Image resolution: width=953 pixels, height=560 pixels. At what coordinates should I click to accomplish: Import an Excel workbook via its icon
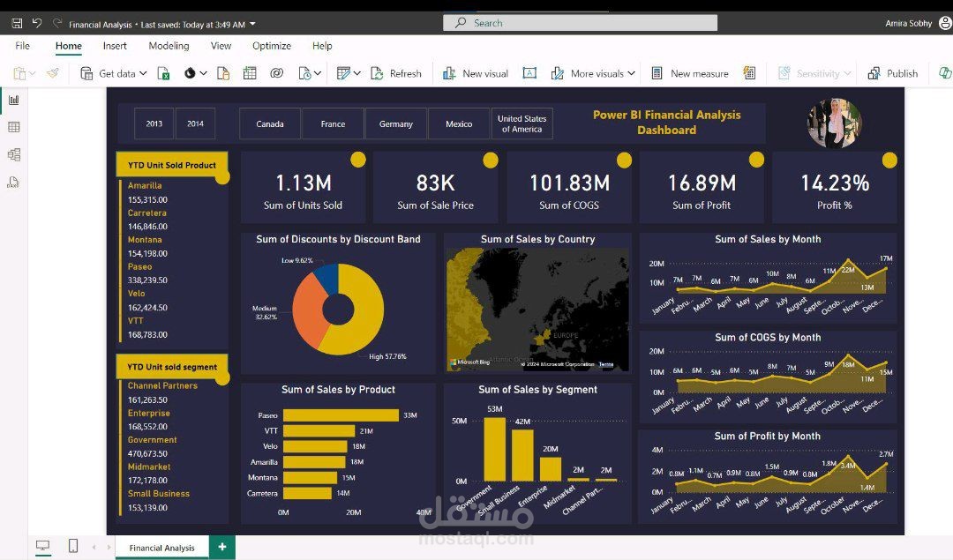click(x=163, y=73)
